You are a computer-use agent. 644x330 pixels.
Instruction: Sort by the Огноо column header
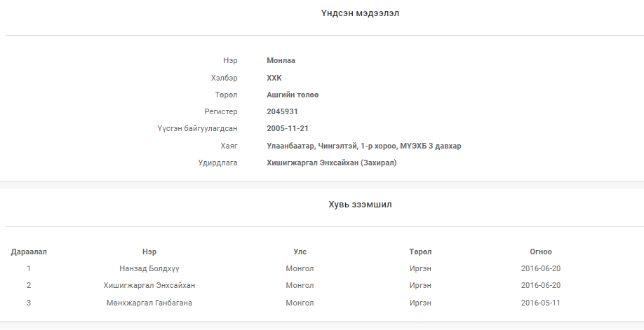click(x=540, y=252)
